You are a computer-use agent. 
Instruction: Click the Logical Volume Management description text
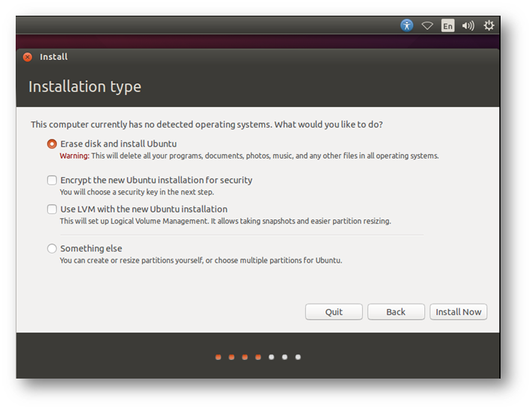click(225, 221)
